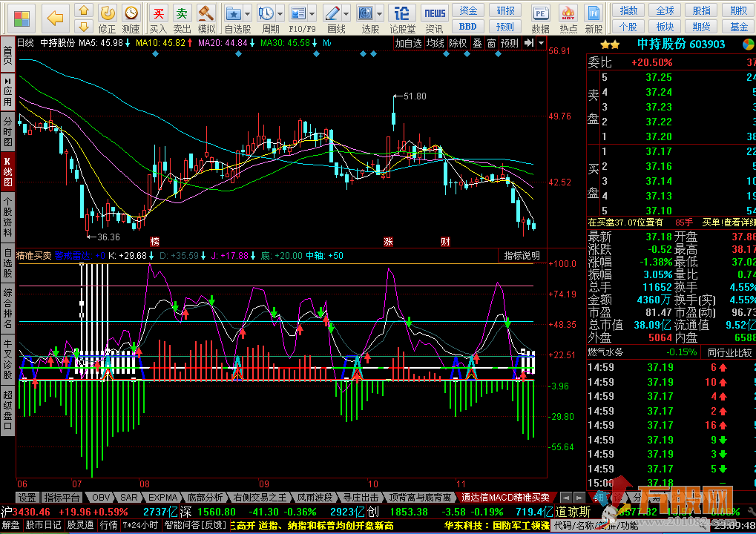This screenshot has width=756, height=534.
Task: Click the 买入 buy icon
Action: (158, 13)
